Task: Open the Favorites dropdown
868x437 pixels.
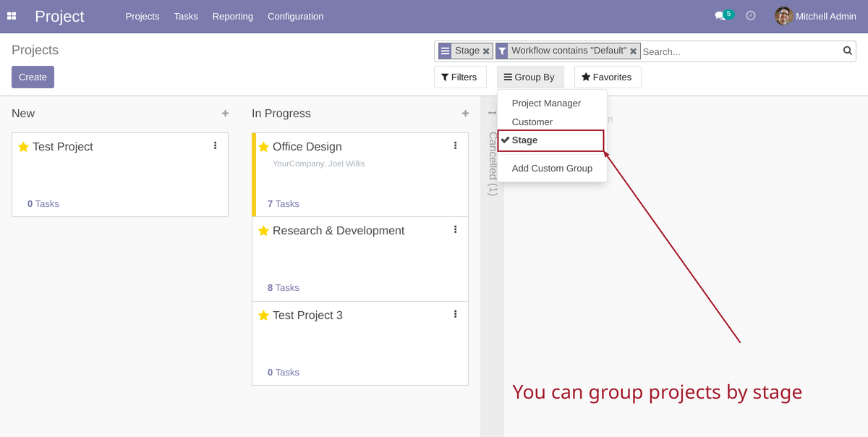Action: click(608, 77)
